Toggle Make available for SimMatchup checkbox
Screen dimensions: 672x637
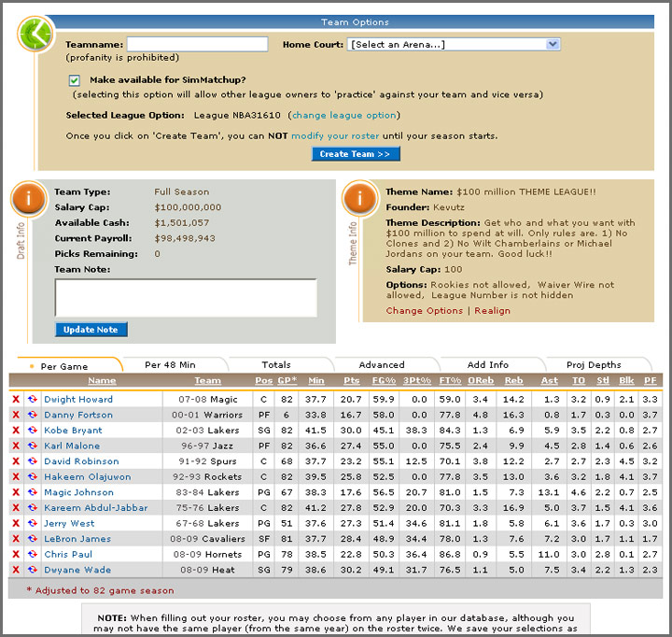click(75, 80)
